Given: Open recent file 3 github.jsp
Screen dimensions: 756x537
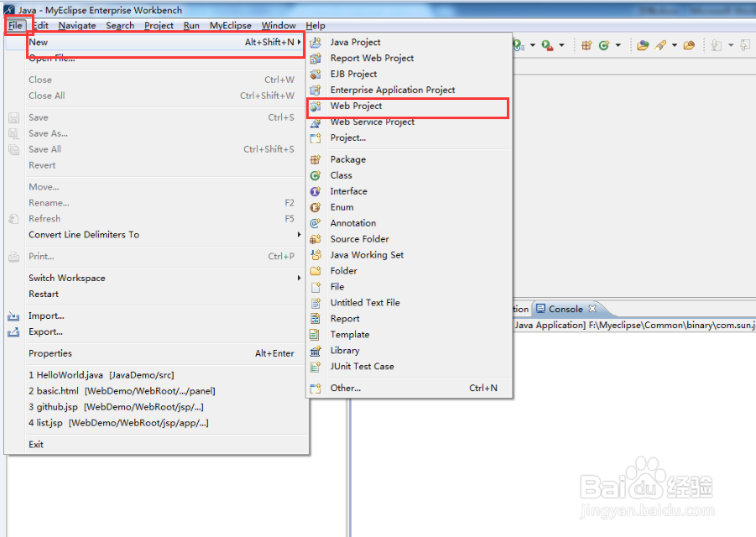Looking at the screenshot, I should click(157, 407).
